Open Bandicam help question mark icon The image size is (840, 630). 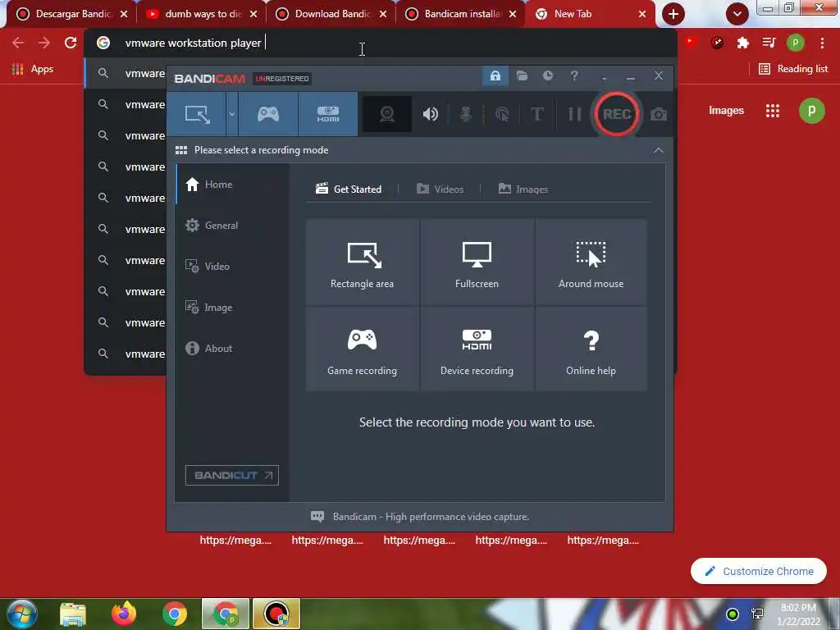574,75
